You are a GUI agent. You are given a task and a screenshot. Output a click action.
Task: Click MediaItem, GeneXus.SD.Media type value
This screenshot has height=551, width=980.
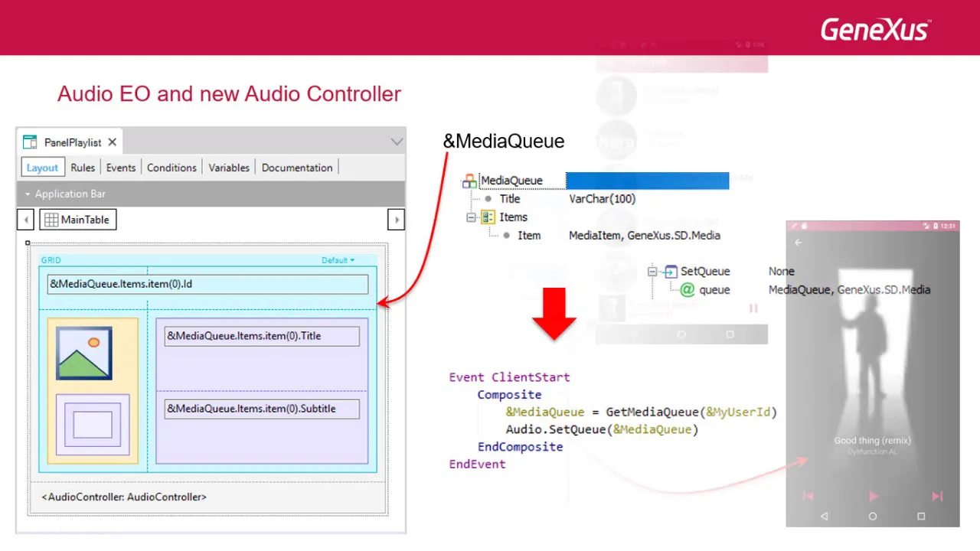[645, 236]
